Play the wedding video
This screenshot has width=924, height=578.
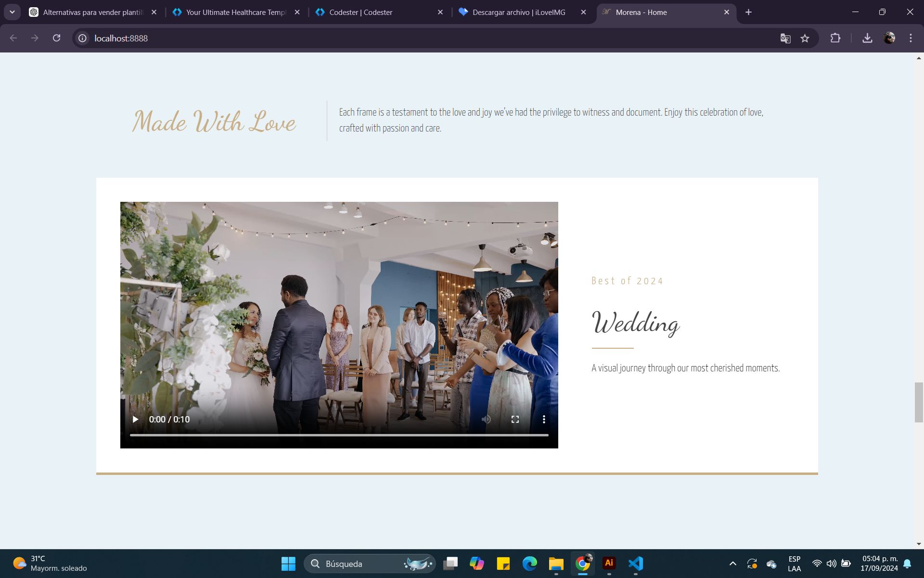(x=135, y=420)
